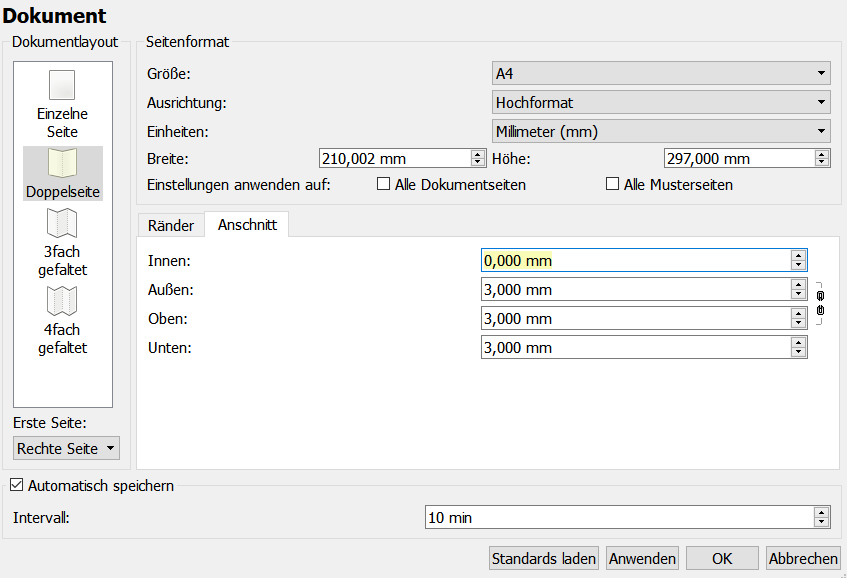Choose the Doppelseite layout icon

63,164
